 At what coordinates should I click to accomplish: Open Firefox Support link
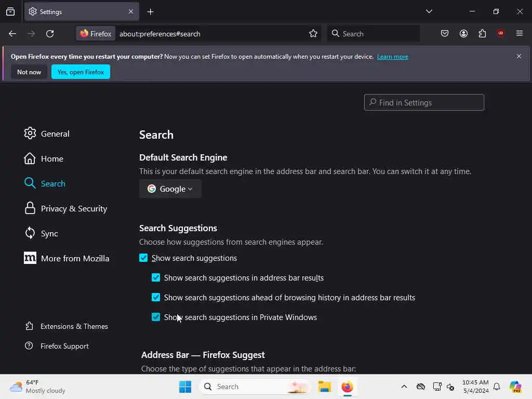(x=57, y=346)
